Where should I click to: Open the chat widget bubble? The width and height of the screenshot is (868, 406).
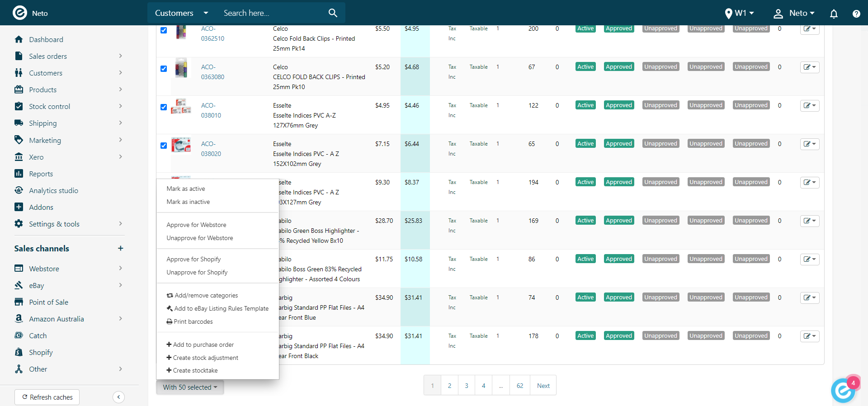[x=843, y=390]
